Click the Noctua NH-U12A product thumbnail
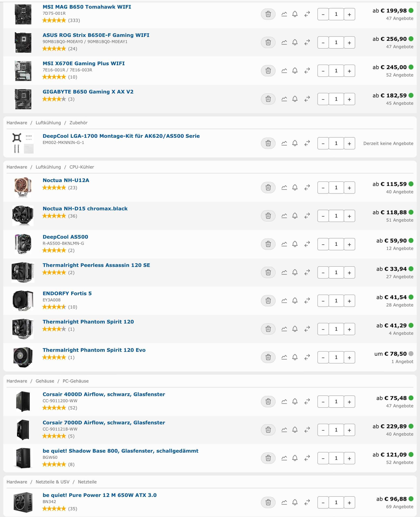Viewport: 420px width, 517px height. (x=23, y=187)
